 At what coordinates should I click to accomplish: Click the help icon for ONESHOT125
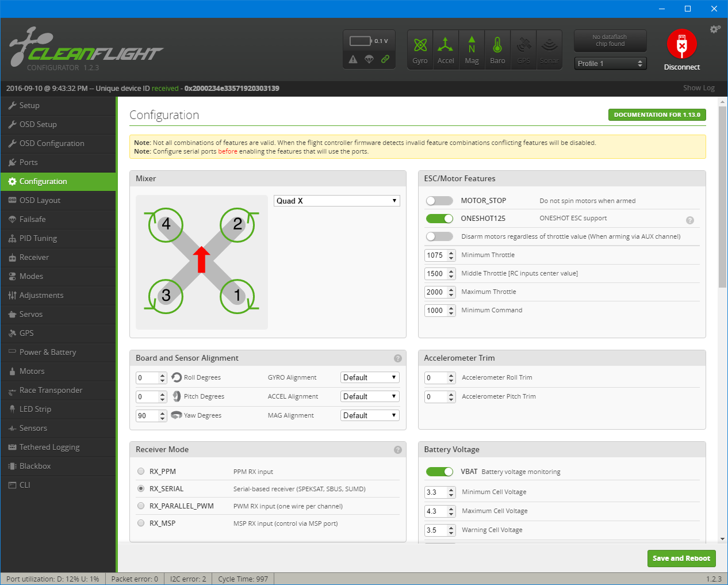690,220
